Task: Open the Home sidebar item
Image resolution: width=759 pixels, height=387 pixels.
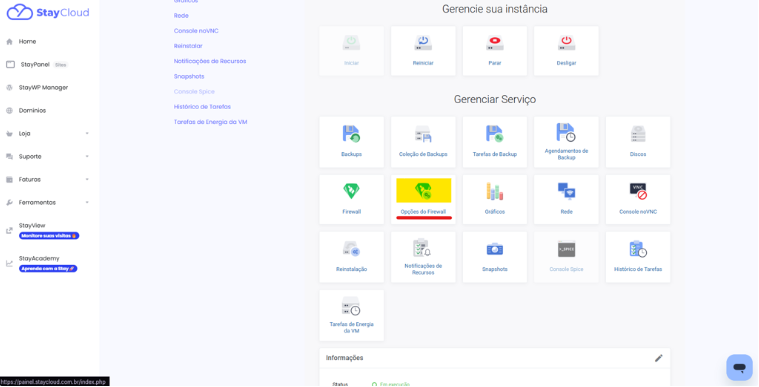Action: 27,42
